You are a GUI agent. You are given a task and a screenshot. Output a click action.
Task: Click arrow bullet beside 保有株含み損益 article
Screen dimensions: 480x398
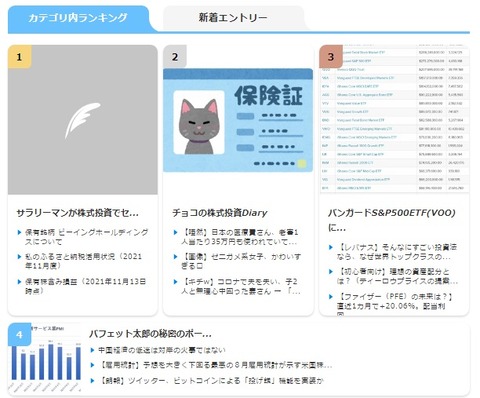click(x=19, y=282)
